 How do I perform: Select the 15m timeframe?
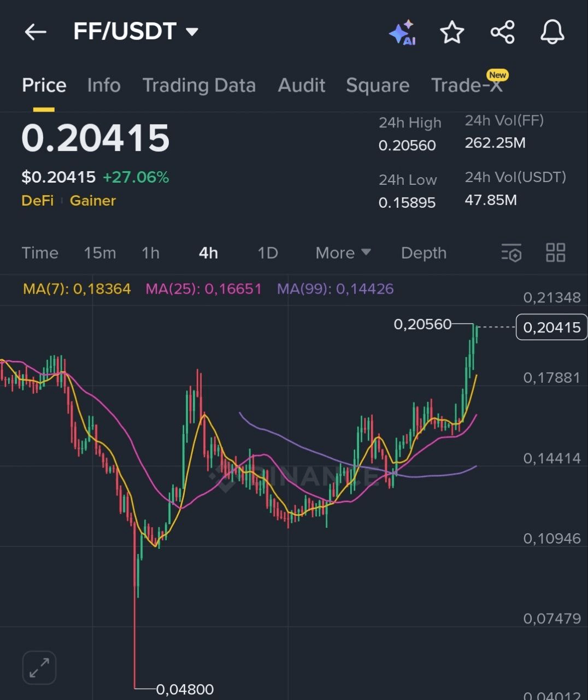(x=99, y=253)
